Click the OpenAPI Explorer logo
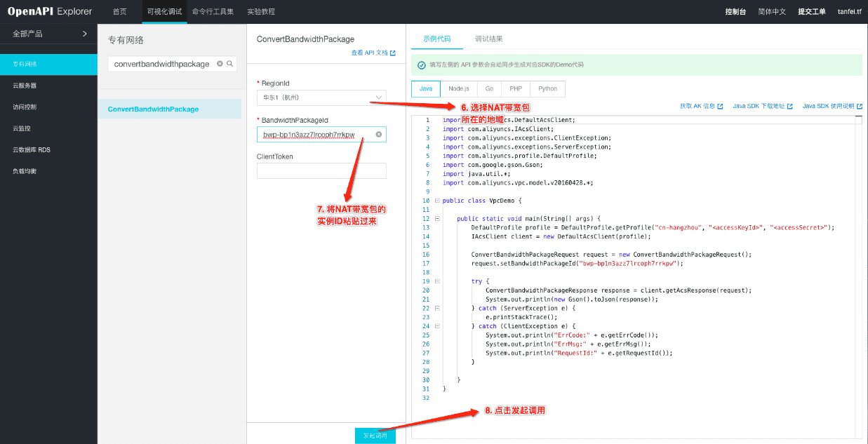The height and width of the screenshot is (444, 868). [50, 12]
